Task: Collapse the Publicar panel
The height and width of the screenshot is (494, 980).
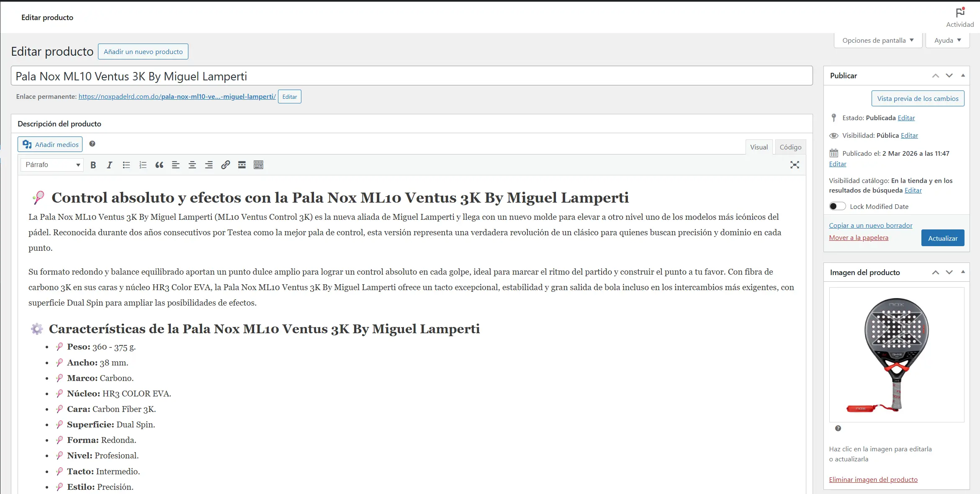Action: 963,76
